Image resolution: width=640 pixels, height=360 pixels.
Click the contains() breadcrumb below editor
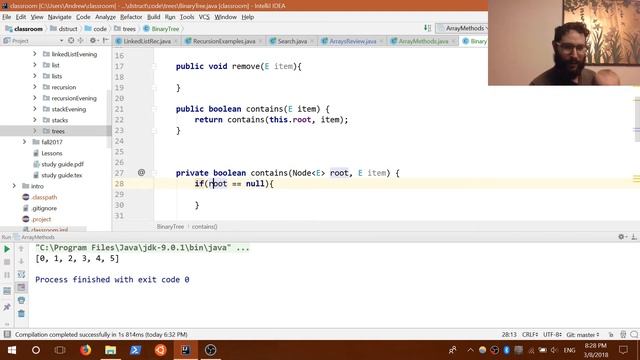204,227
